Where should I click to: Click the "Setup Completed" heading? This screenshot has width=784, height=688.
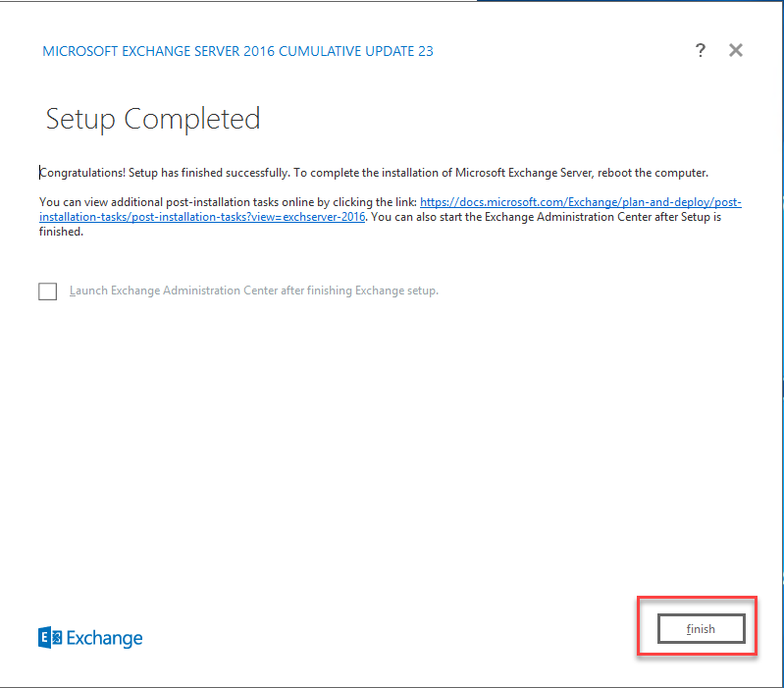click(x=153, y=120)
